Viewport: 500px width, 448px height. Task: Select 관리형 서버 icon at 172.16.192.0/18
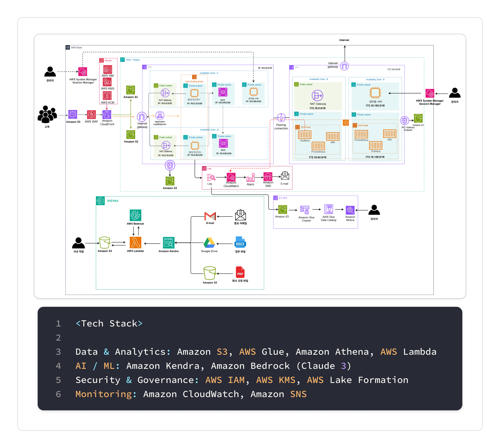point(375,93)
